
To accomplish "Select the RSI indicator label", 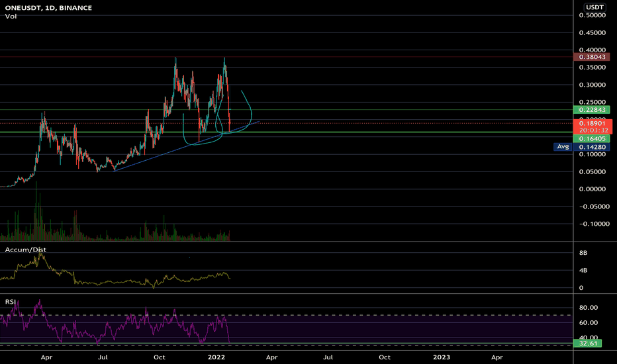I will [x=10, y=301].
